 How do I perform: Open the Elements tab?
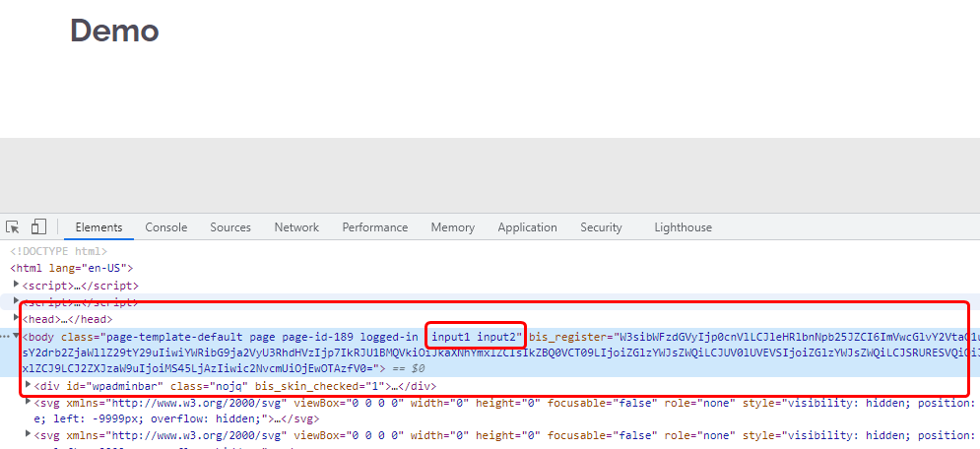[x=98, y=227]
